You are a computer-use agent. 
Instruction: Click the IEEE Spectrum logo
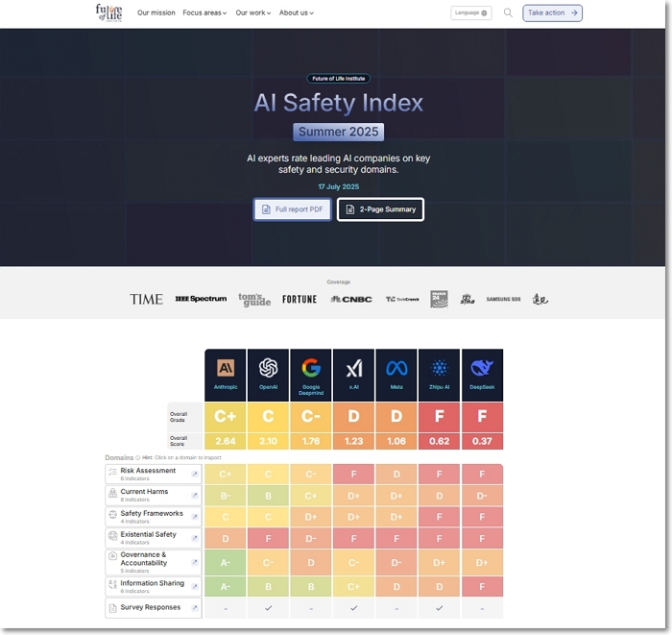[x=201, y=299]
